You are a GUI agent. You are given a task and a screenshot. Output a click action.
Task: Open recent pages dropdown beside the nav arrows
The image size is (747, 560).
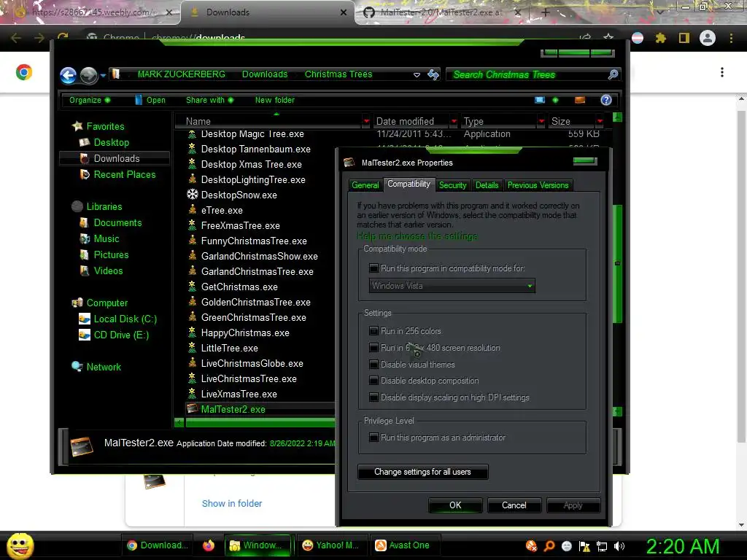point(103,75)
